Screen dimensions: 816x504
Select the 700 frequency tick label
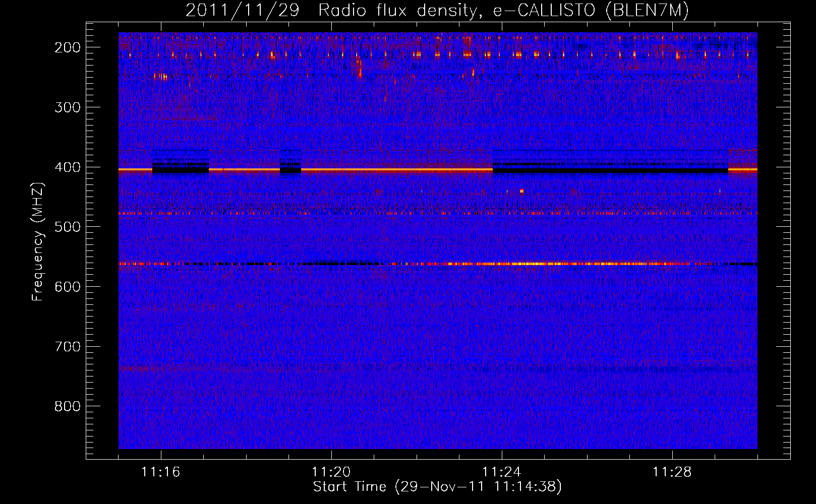[68, 347]
